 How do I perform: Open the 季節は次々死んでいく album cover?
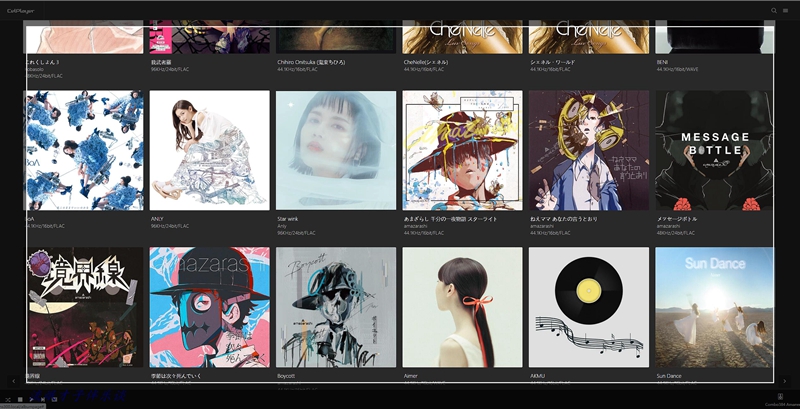[209, 308]
